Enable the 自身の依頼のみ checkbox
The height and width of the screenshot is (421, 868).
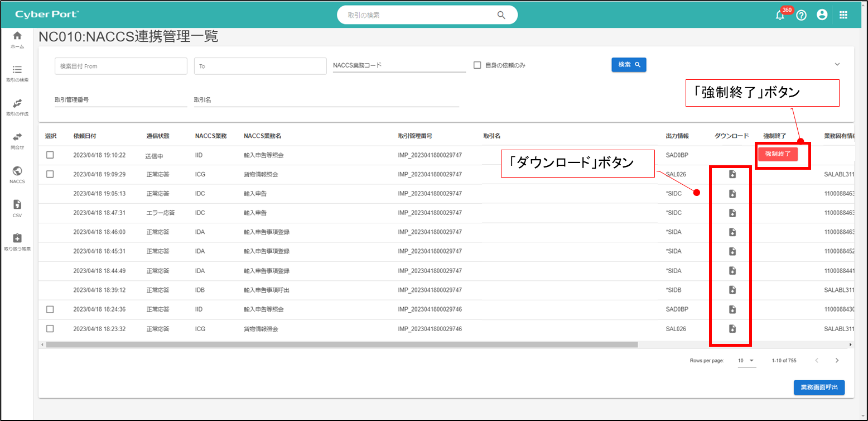point(477,65)
